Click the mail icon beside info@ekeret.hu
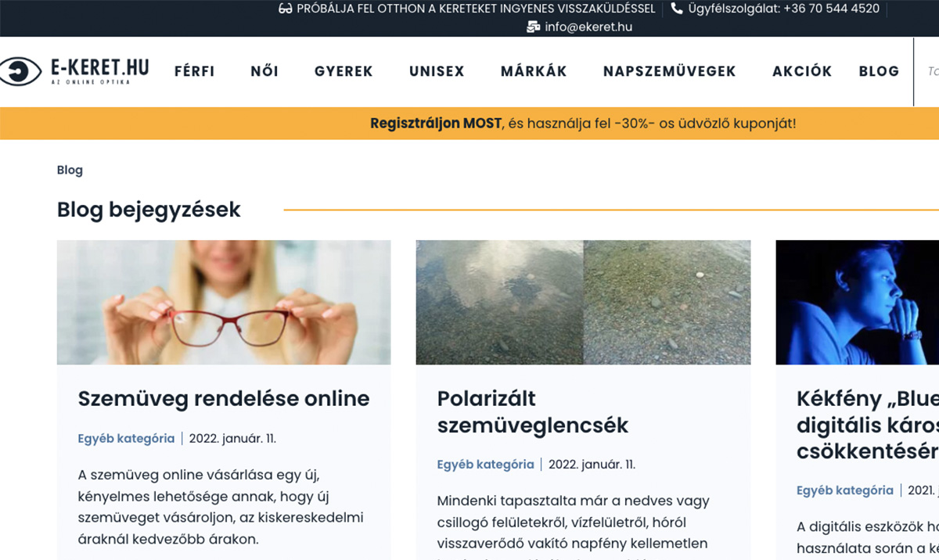This screenshot has height=560, width=939. pos(534,27)
